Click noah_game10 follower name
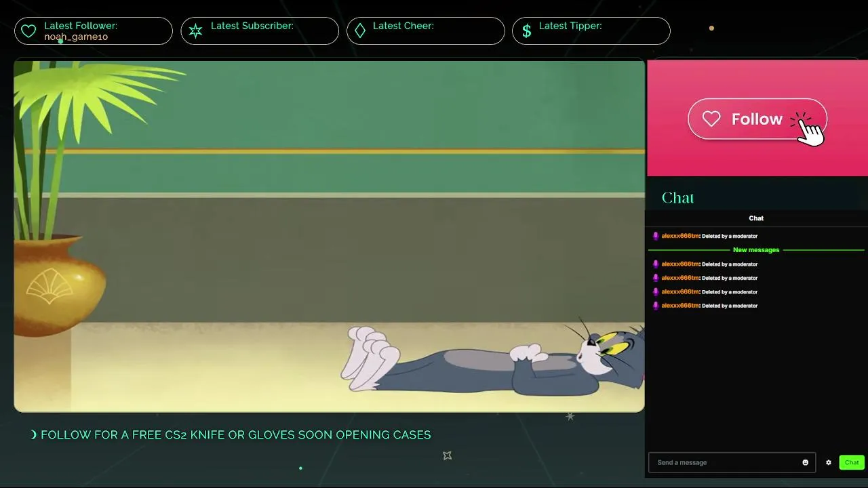This screenshot has width=868, height=488. pos(76,37)
